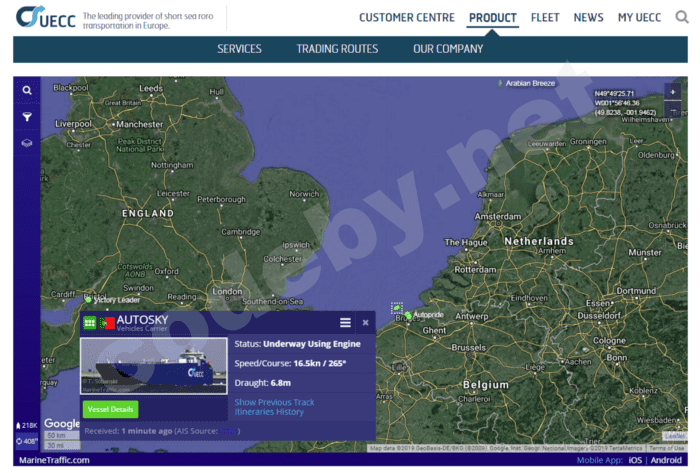Click the website search icon in header
The image size is (700, 473).
[682, 17]
